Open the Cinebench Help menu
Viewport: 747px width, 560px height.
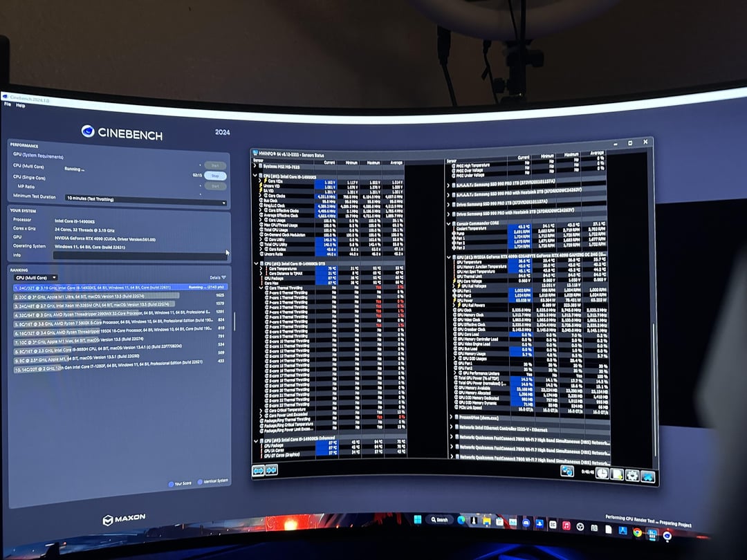(x=20, y=105)
